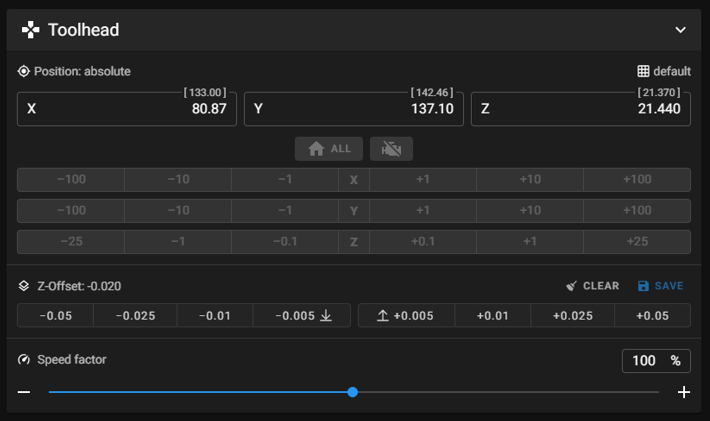Raise Z-Offset by +0.005

click(x=406, y=316)
